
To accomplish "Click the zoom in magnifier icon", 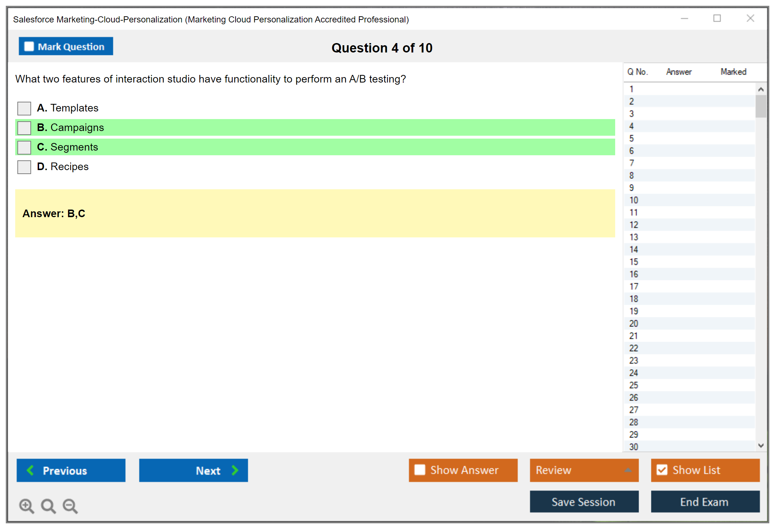I will click(x=26, y=506).
